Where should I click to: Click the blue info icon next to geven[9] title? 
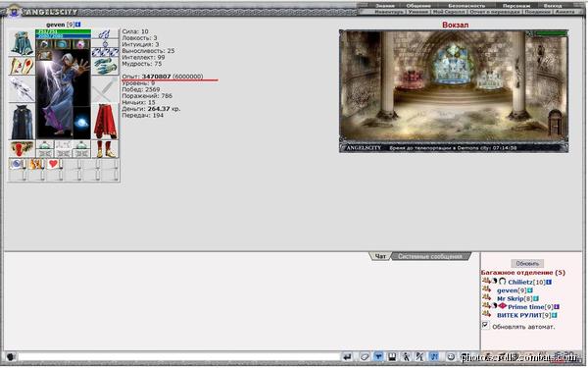(78, 25)
